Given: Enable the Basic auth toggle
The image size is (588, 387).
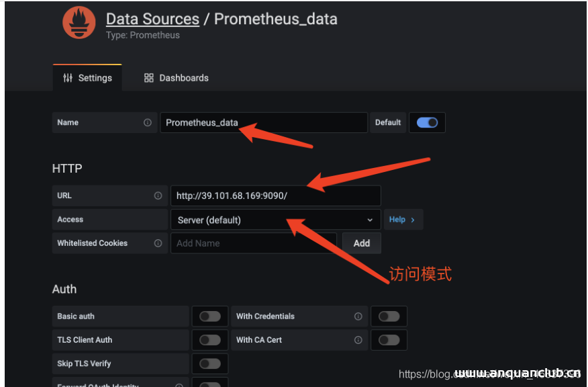Looking at the screenshot, I should (x=209, y=316).
